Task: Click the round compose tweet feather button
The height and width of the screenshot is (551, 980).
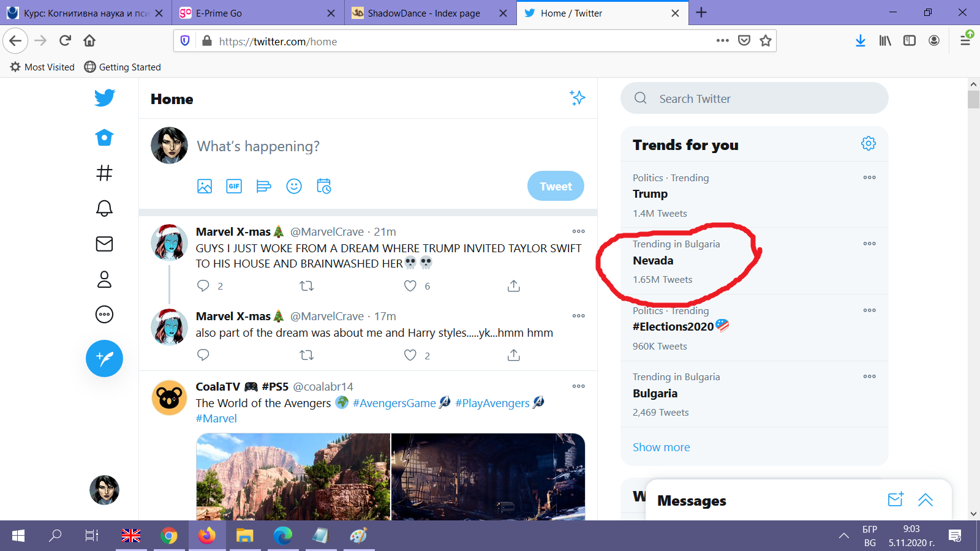Action: pos(105,358)
